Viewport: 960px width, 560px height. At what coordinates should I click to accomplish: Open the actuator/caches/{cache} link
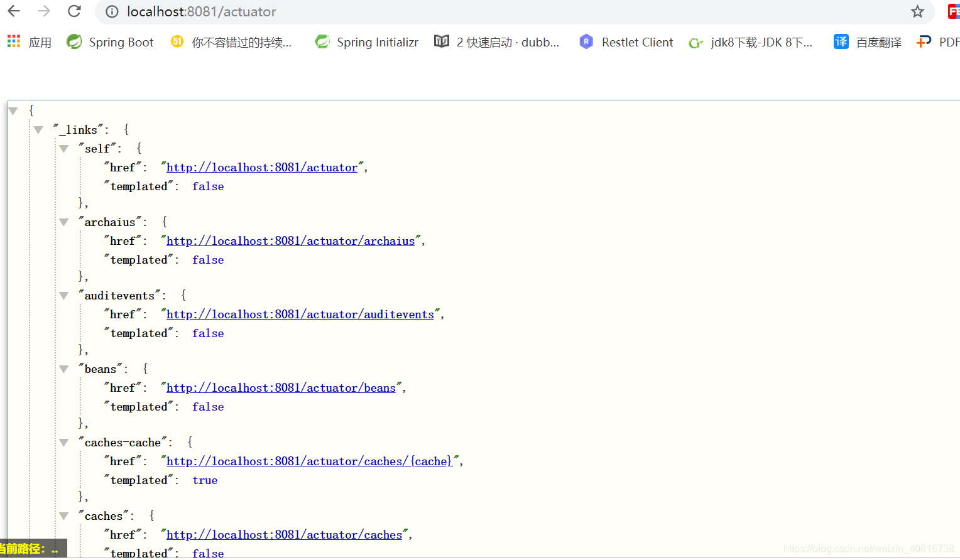[310, 461]
